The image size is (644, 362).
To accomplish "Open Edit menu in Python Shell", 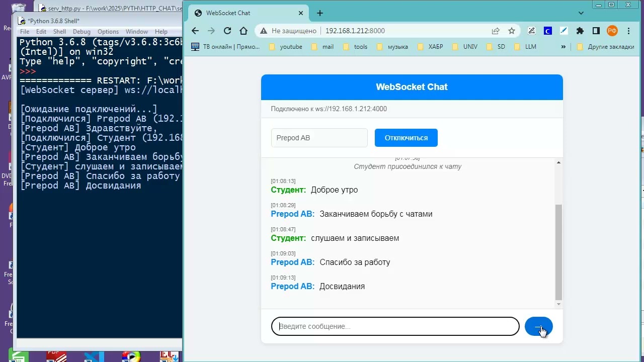I will [x=41, y=32].
